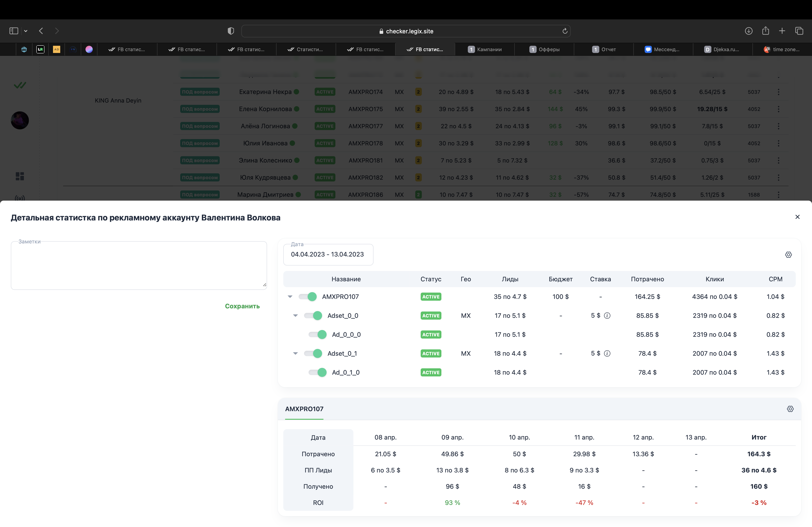Click the Клики column header

coord(715,279)
